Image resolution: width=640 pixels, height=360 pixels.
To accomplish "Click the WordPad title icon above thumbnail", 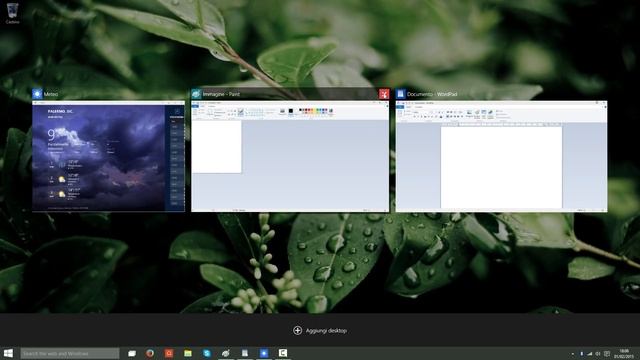I will 401,94.
